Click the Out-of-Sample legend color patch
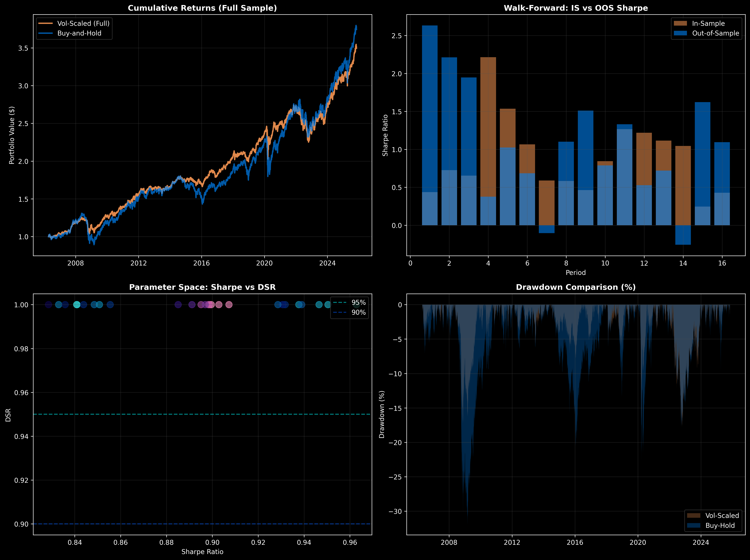 [680, 33]
